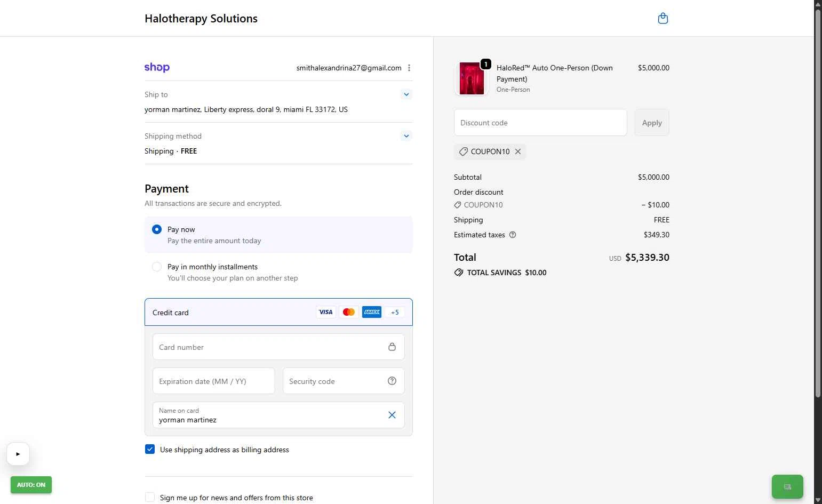
Task: Click the COUPON10 tag icon
Action: coord(463,151)
